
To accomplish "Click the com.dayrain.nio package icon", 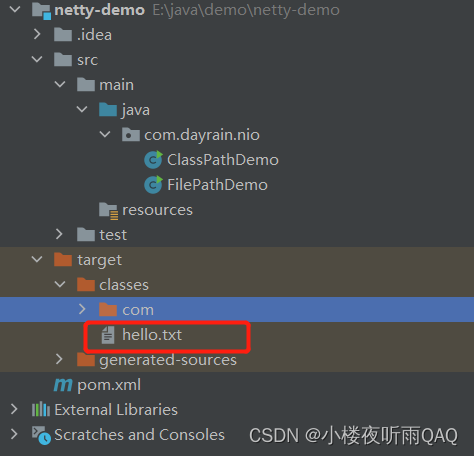I will click(x=131, y=135).
